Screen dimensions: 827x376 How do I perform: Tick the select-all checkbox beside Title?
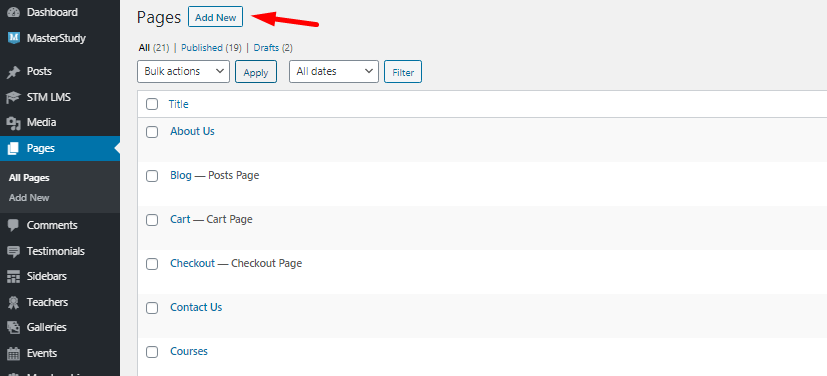(x=152, y=104)
